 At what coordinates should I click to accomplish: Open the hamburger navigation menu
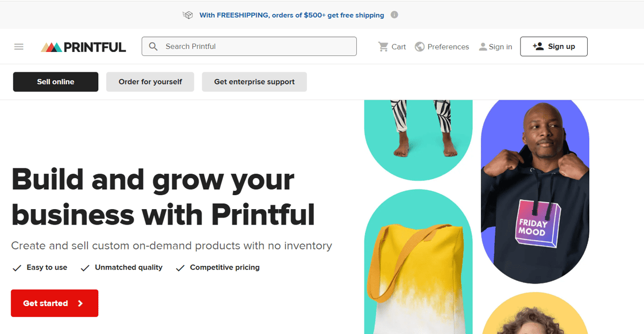pos(19,47)
